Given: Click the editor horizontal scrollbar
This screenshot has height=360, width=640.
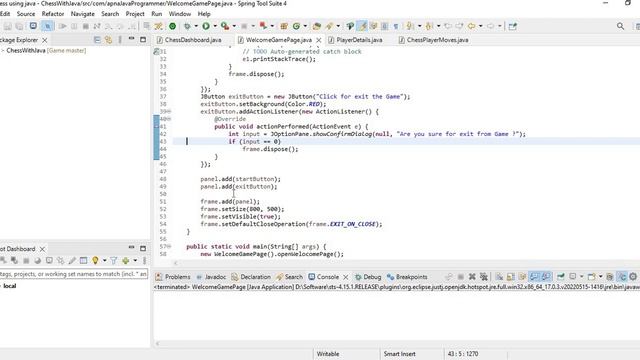Looking at the screenshot, I should (406, 263).
